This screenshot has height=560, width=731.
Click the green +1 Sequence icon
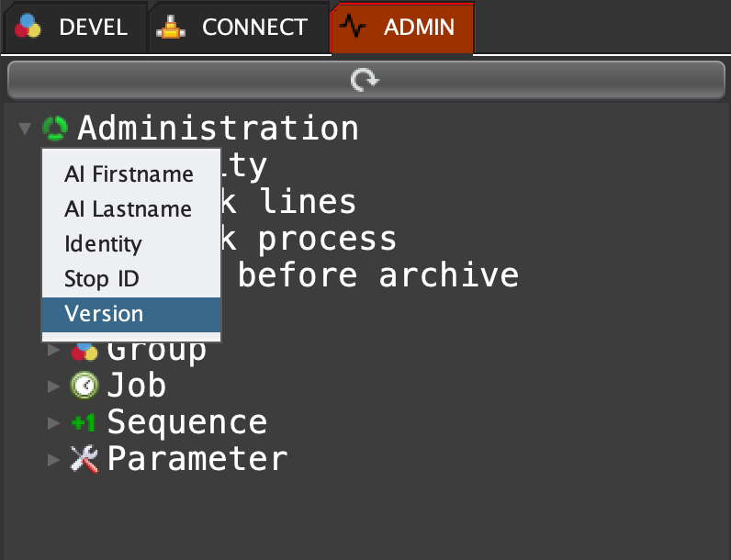tap(84, 422)
